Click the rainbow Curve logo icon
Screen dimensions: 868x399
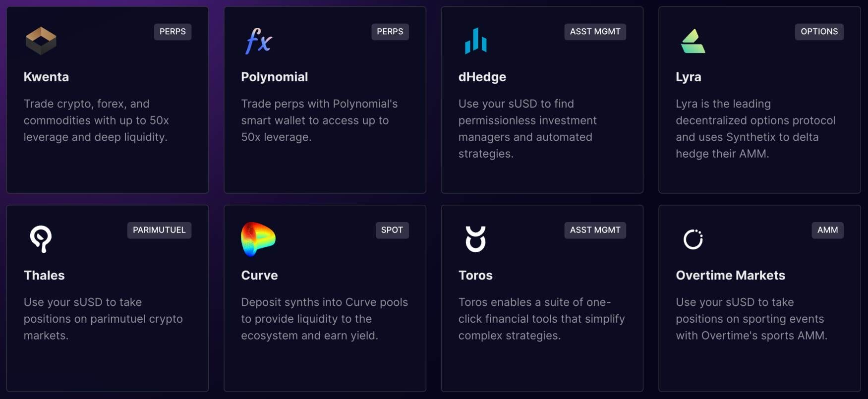pos(258,239)
